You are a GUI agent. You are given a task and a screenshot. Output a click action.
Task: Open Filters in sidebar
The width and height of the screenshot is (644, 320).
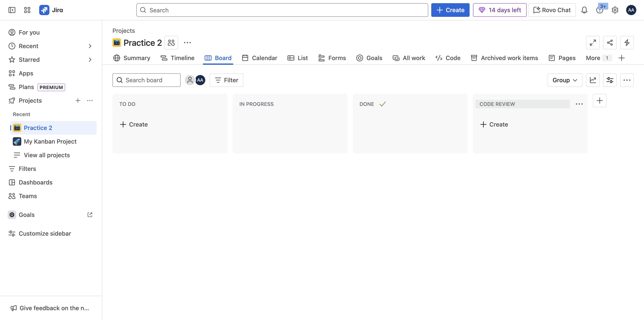coord(51,169)
